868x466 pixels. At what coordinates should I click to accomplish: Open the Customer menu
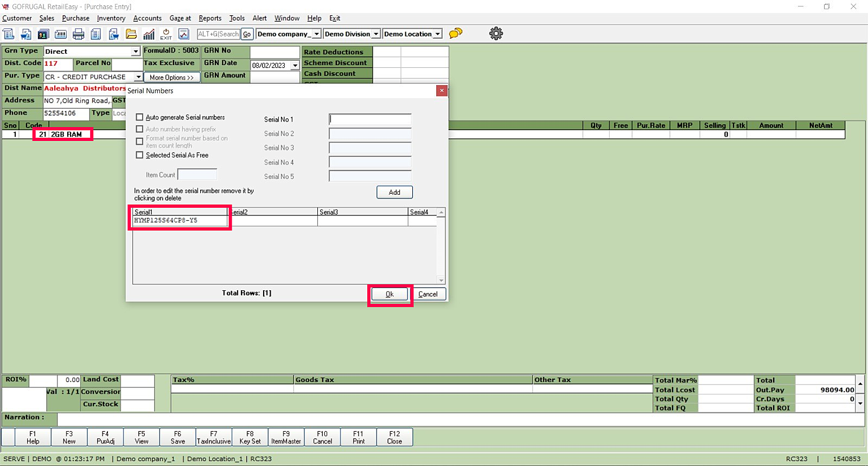(x=17, y=18)
